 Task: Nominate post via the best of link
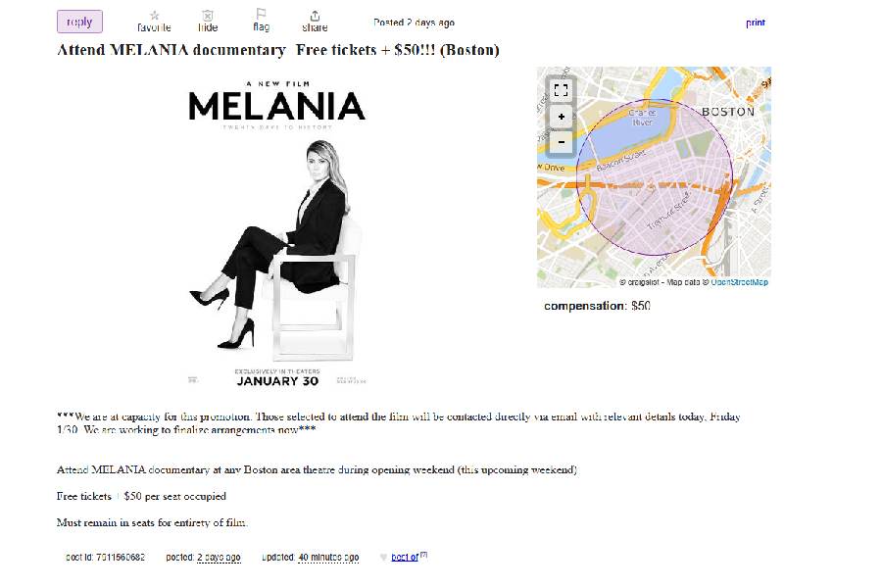pos(405,558)
